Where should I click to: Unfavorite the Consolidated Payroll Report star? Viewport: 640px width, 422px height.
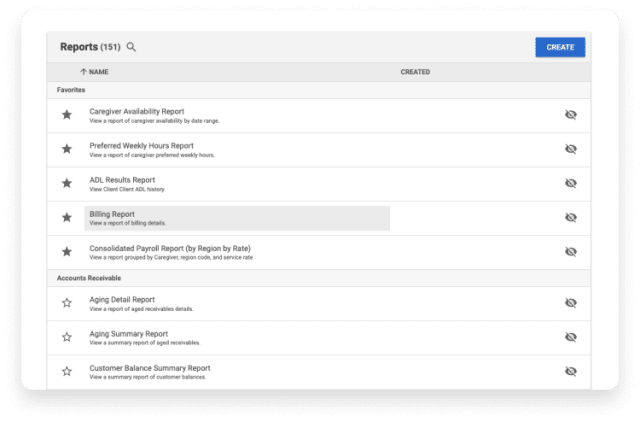[x=67, y=251]
